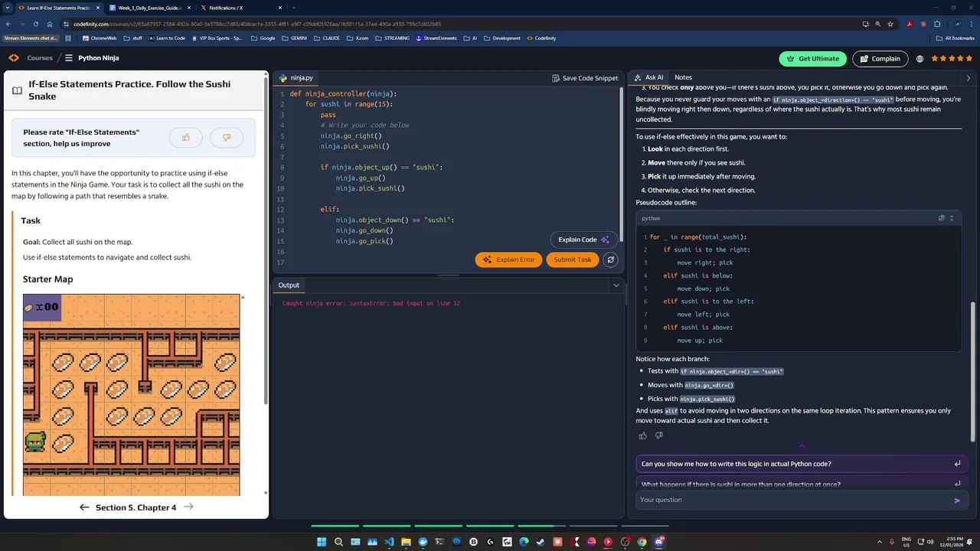
Task: Ask what happens with sushi in multiple directions
Action: 802,483
